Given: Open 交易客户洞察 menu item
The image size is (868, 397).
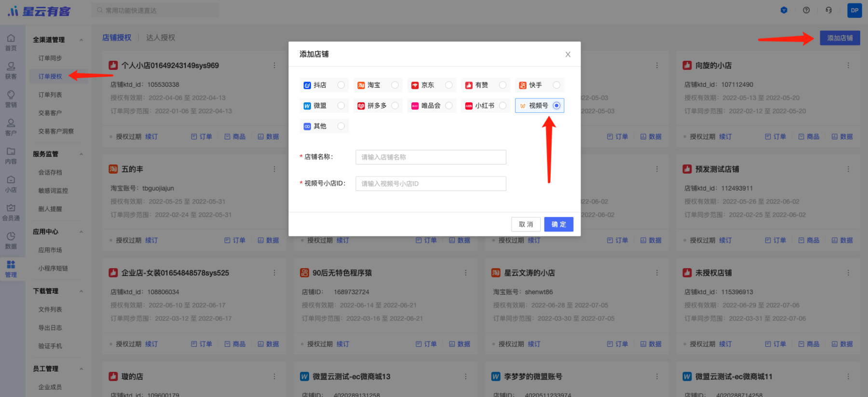Looking at the screenshot, I should point(56,131).
